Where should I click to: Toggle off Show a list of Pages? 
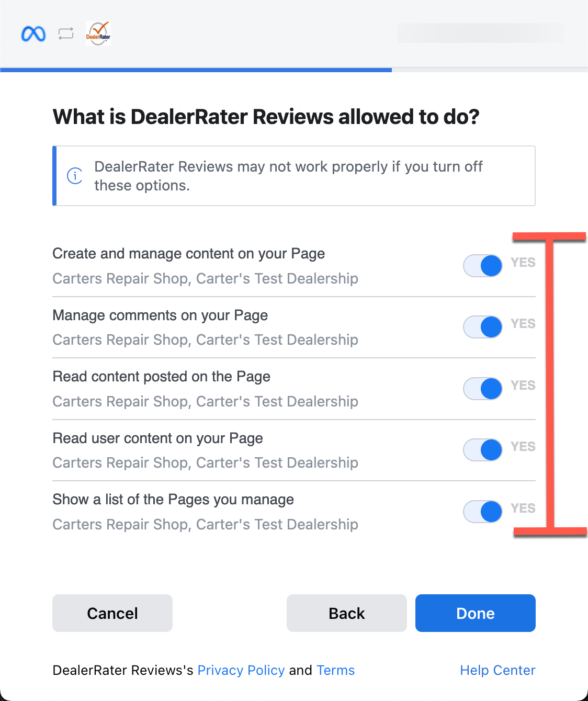483,512
